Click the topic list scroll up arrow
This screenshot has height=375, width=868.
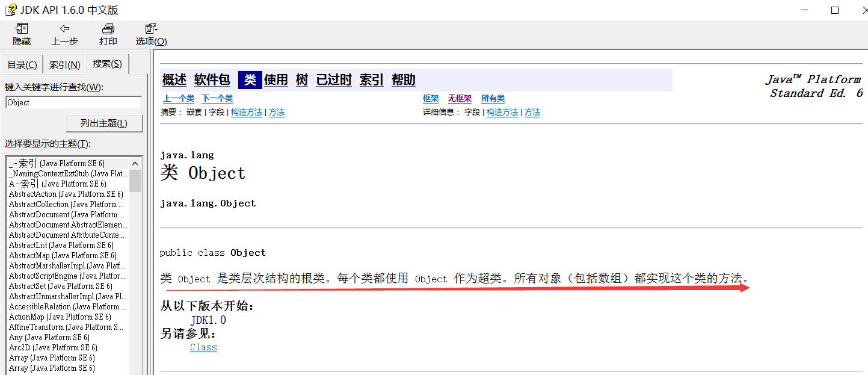click(x=135, y=163)
